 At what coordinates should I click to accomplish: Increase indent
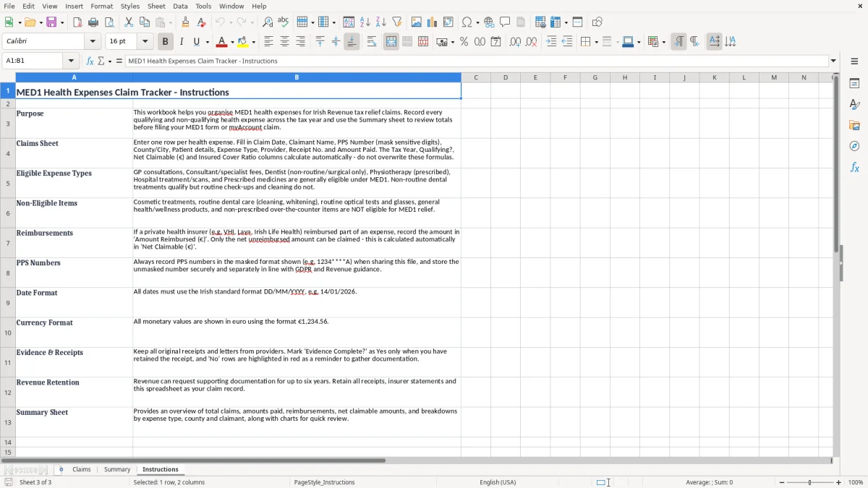(x=551, y=42)
